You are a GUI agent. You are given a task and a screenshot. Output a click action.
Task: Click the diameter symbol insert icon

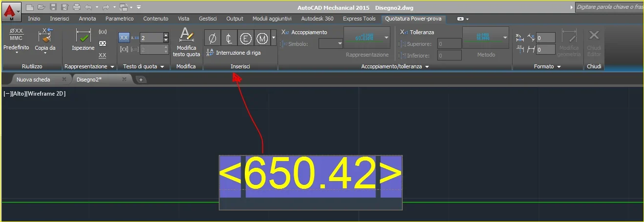[x=212, y=38]
